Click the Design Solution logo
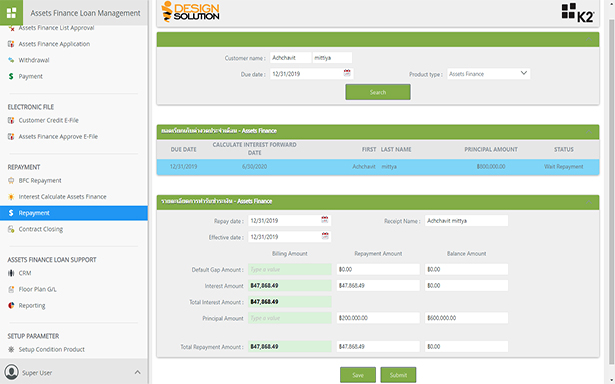Image resolution: width=615 pixels, height=384 pixels. pos(190,11)
